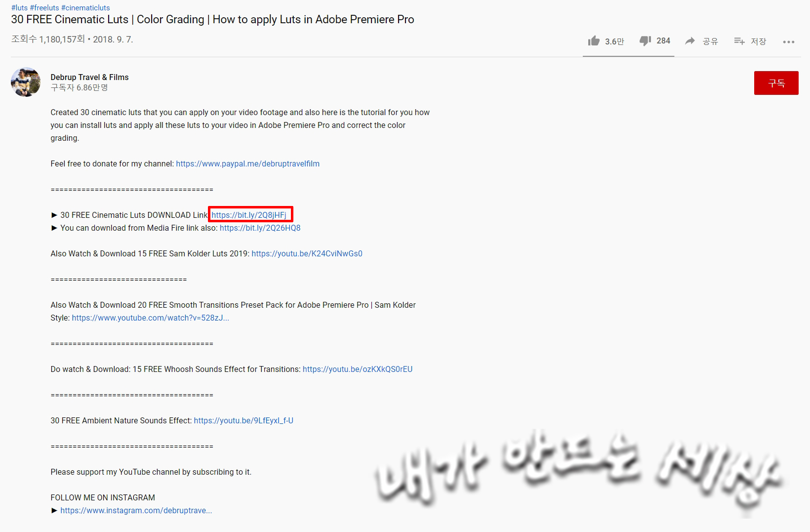Click the #cinematicluts hashtag

coord(85,8)
